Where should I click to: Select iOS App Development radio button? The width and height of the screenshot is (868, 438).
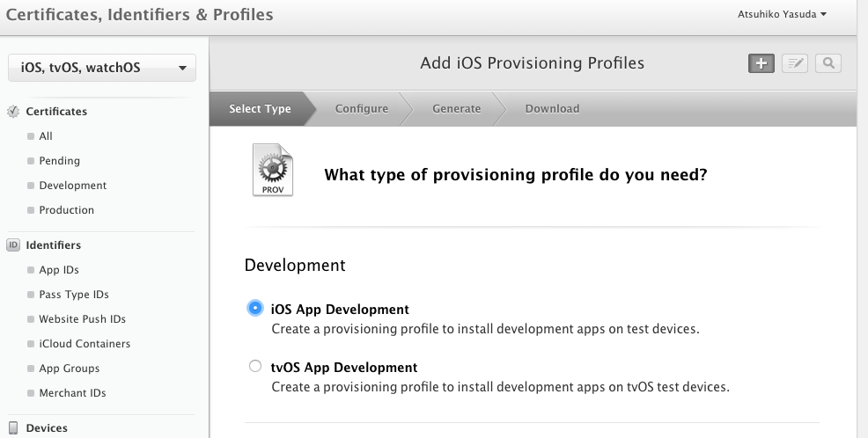click(254, 308)
